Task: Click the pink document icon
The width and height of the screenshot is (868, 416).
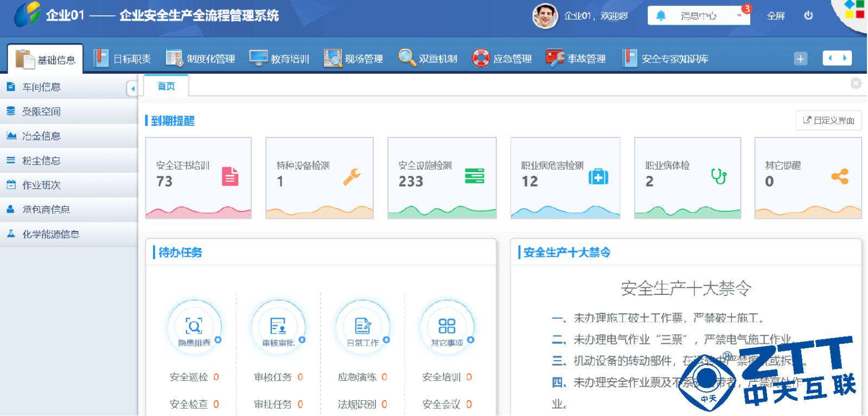Action: click(x=230, y=177)
